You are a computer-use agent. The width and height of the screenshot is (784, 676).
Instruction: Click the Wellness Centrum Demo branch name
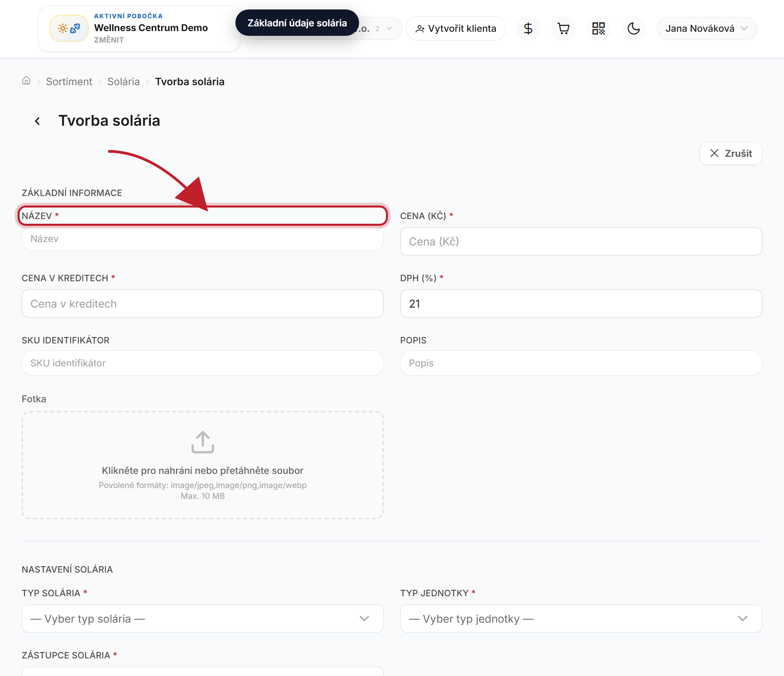click(151, 28)
